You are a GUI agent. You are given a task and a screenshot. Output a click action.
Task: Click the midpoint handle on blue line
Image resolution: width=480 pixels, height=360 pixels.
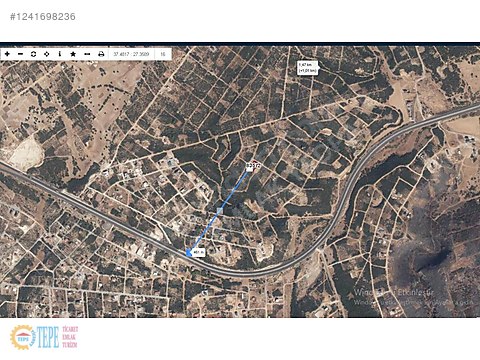220,210
